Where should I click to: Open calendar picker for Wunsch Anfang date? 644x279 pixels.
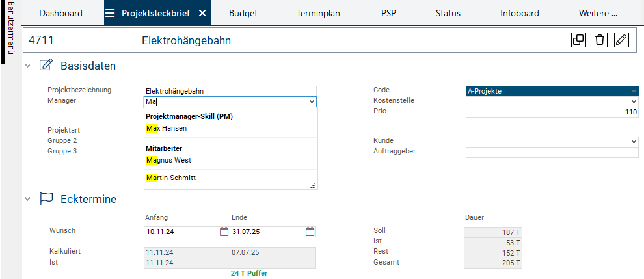(224, 232)
